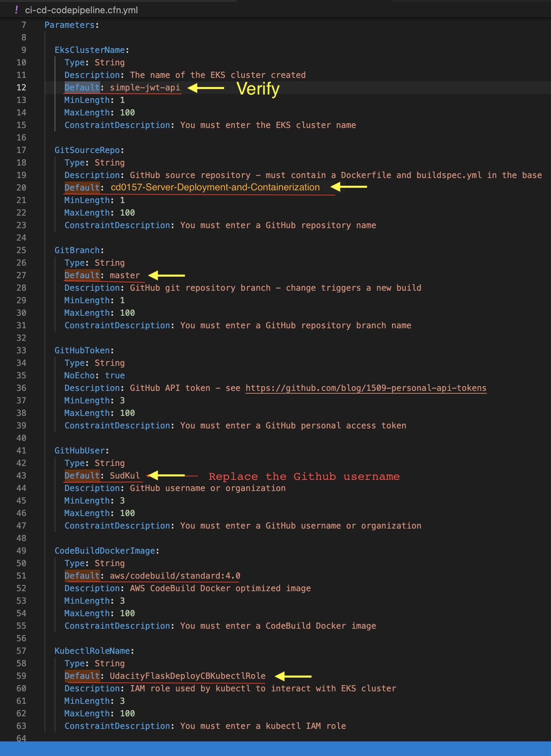Click the SudKul default username value
The width and height of the screenshot is (551, 756).
(125, 476)
